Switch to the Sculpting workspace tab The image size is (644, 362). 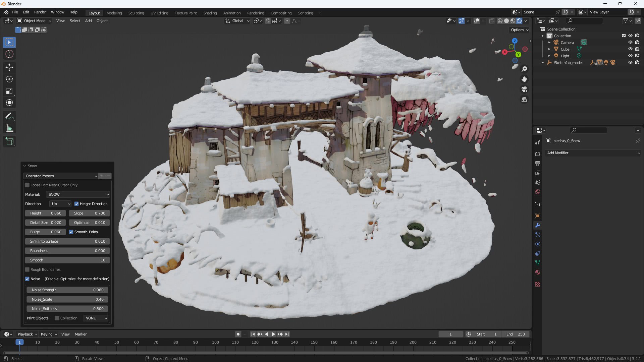136,13
